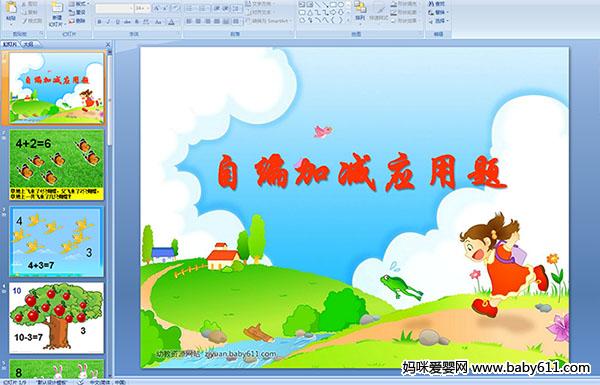Screen dimensions: 600x385
Task: Toggle Bold formatting button
Action: pos(99,22)
